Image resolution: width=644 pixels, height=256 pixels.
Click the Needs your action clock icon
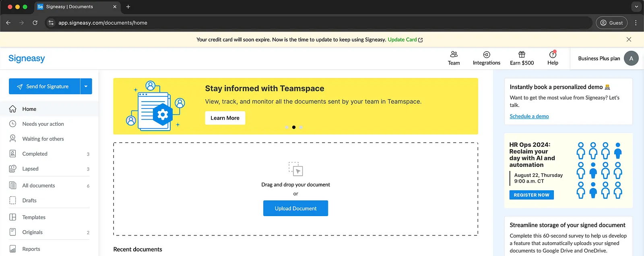(13, 124)
